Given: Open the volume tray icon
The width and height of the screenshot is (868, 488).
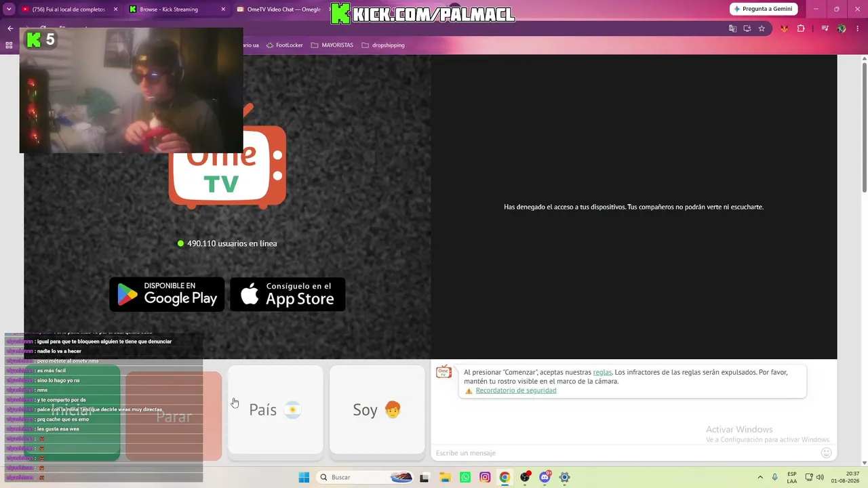Looking at the screenshot, I should [x=820, y=477].
